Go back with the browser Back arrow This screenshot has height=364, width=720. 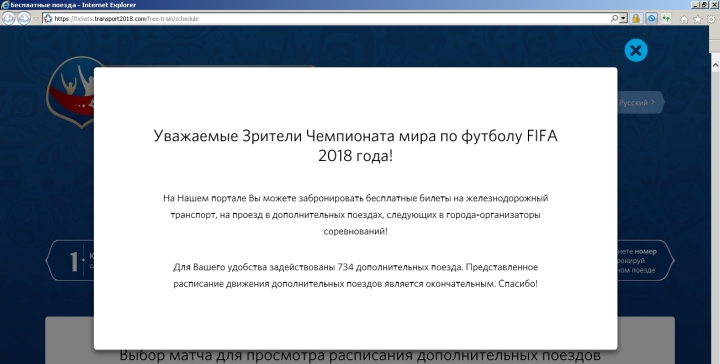[8, 18]
